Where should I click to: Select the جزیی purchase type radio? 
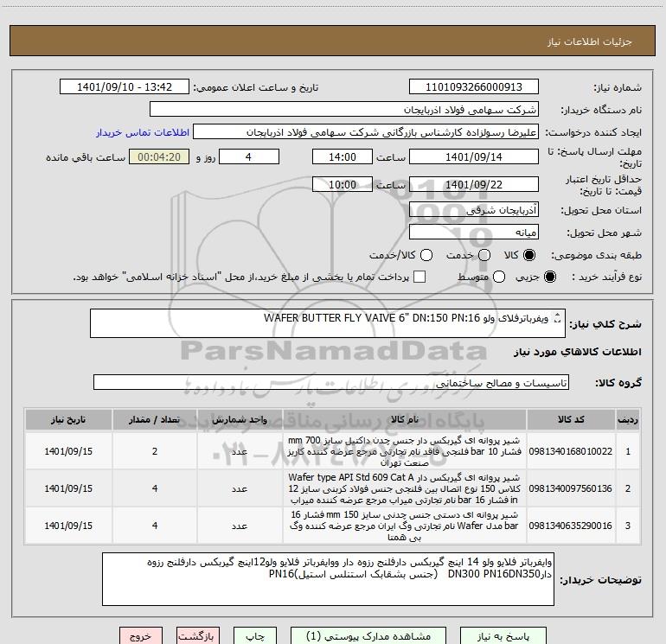pyautogui.click(x=549, y=277)
